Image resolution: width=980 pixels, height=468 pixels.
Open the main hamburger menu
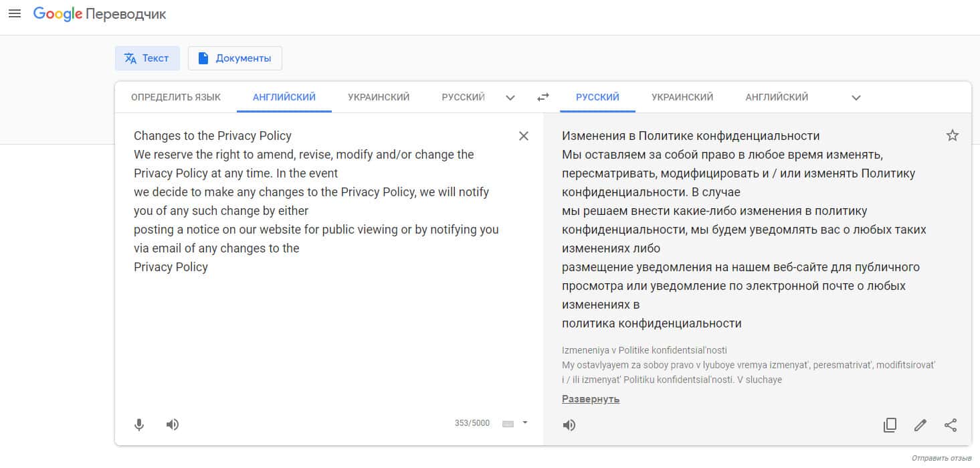15,14
